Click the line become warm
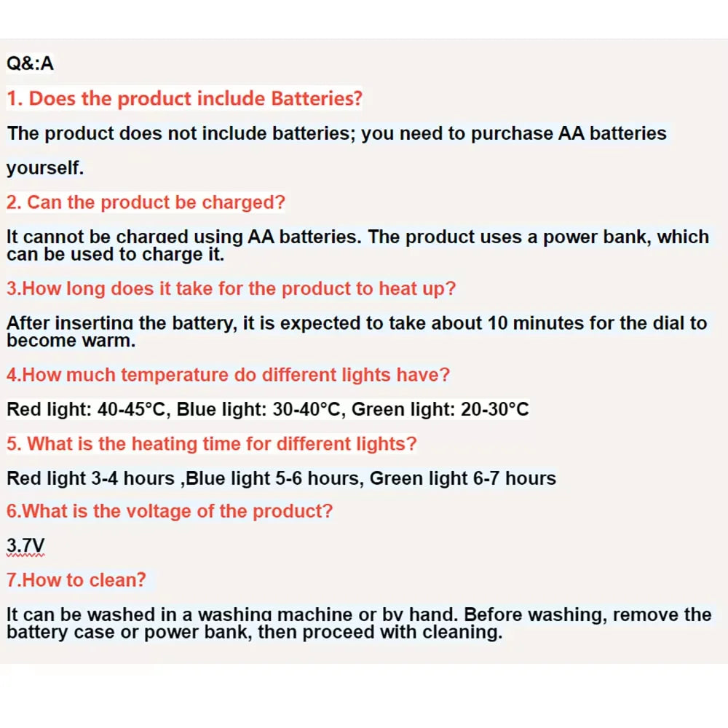Viewport: 728px width, 728px height. point(71,340)
